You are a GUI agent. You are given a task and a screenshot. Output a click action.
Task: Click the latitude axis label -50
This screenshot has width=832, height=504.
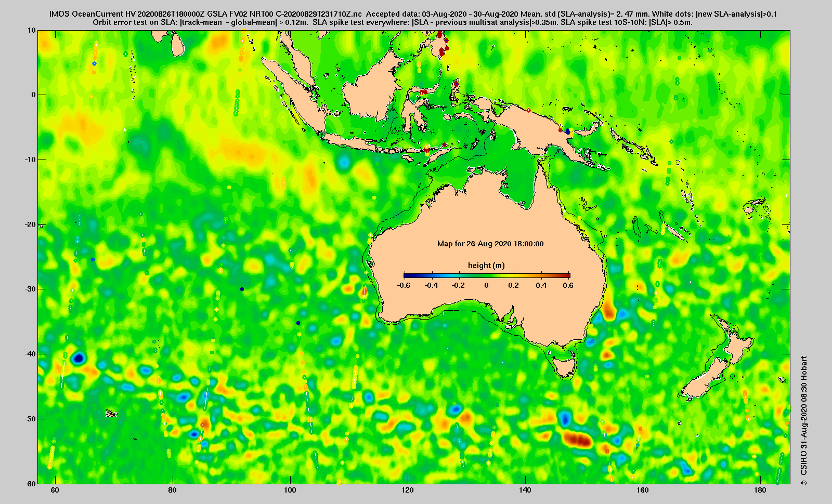[30, 419]
